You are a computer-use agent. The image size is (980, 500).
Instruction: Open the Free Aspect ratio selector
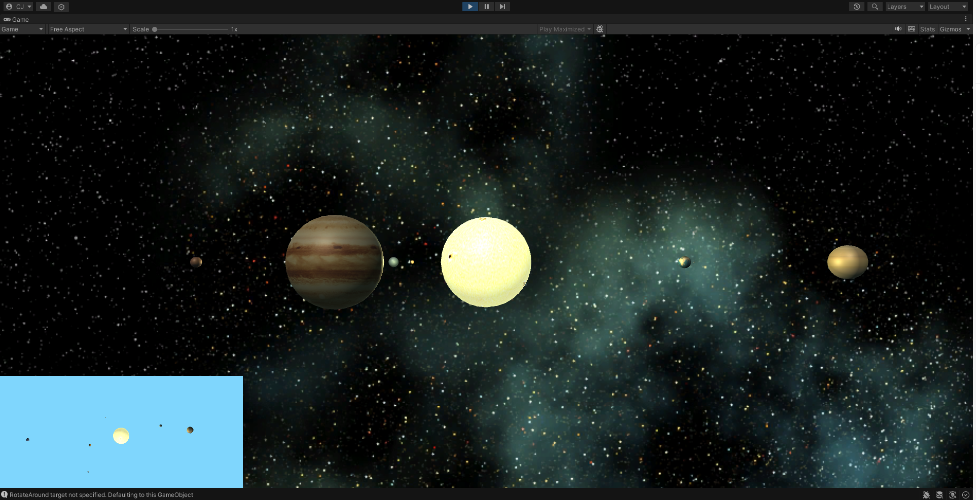tap(88, 29)
